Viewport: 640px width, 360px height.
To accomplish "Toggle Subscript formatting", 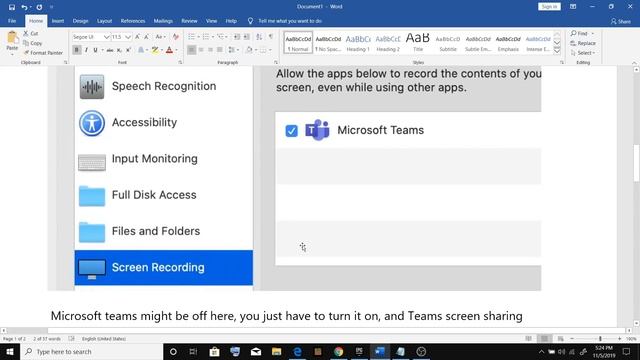I will (119, 50).
